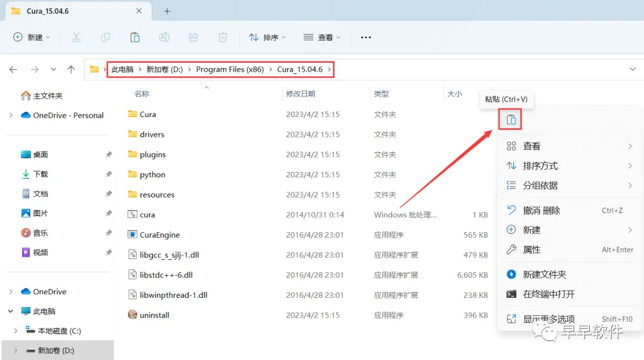The width and height of the screenshot is (644, 360).
Task: Click the Cut scissors icon in toolbar
Action: (76, 38)
